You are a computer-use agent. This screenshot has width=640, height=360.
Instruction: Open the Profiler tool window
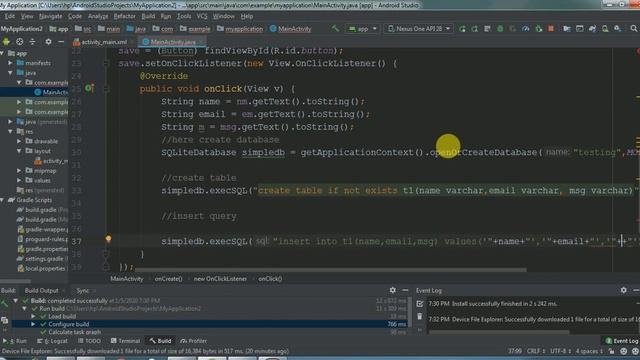pos(193,341)
